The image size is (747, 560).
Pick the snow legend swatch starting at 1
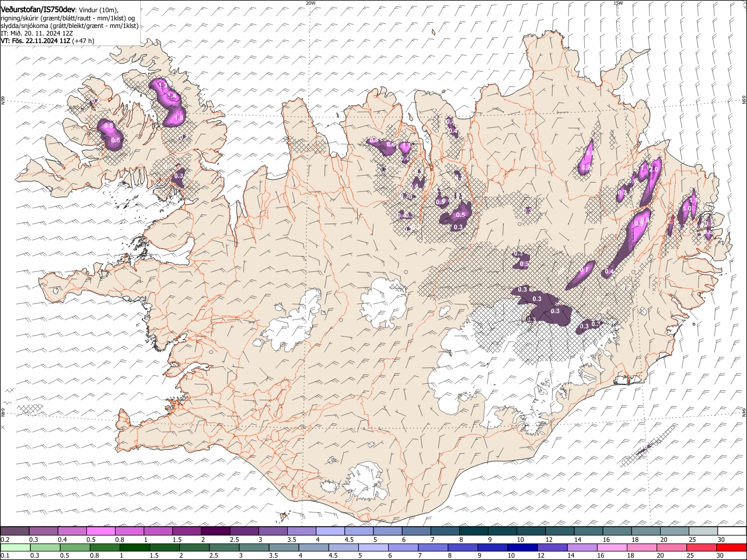click(x=158, y=531)
